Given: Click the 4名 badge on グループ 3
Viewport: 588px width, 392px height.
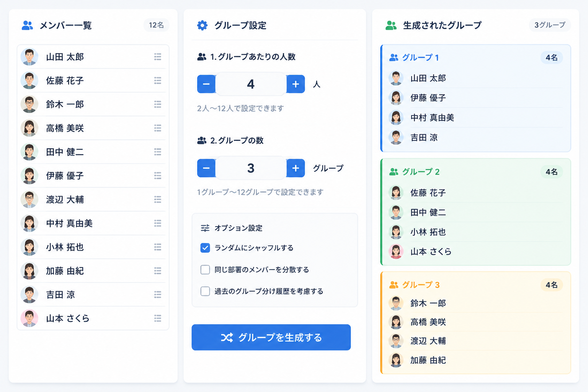Looking at the screenshot, I should (552, 285).
